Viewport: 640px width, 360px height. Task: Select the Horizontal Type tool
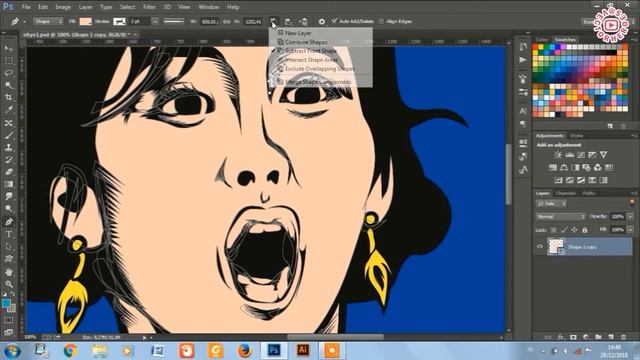(9, 234)
